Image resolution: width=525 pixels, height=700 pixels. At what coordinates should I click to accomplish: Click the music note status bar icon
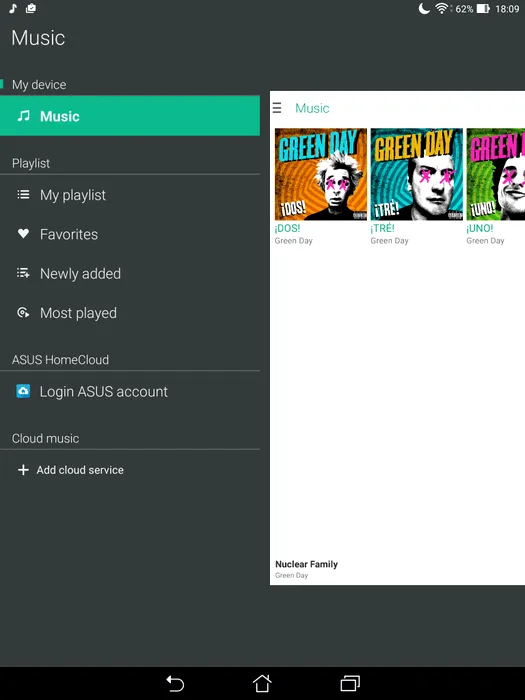coord(13,8)
